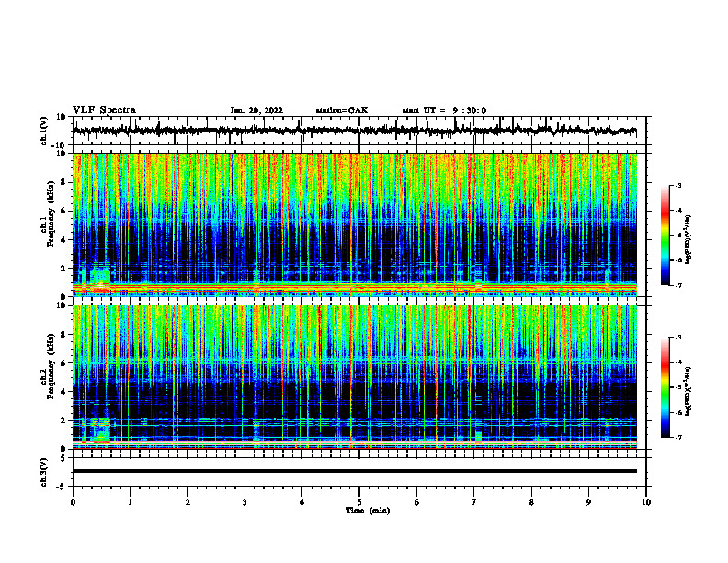Click time axis tick label "8"

pyautogui.click(x=531, y=502)
